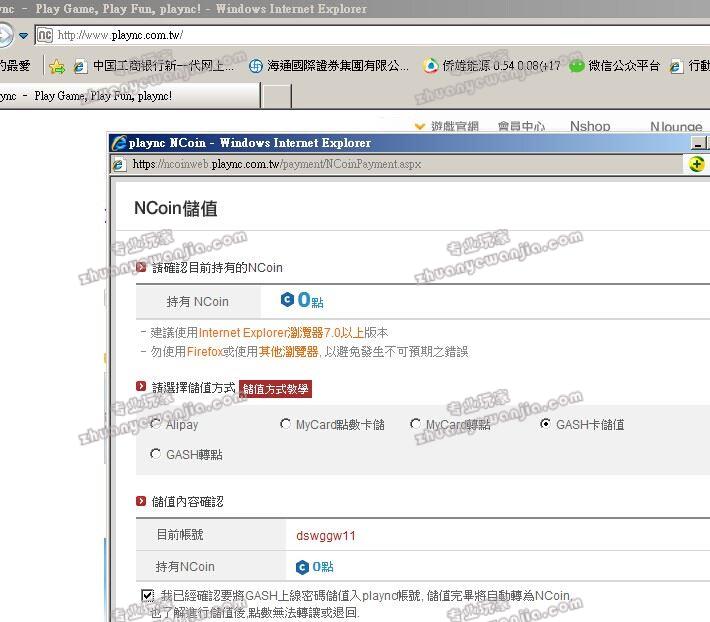Click the 目前帳號 label cell
The image size is (710, 622).
tap(211, 535)
